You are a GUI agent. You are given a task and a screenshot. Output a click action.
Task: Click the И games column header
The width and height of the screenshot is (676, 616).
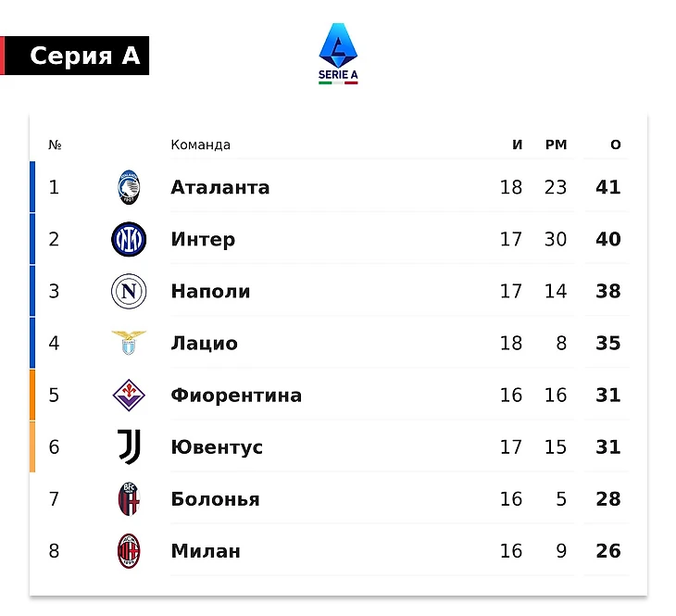tap(518, 145)
